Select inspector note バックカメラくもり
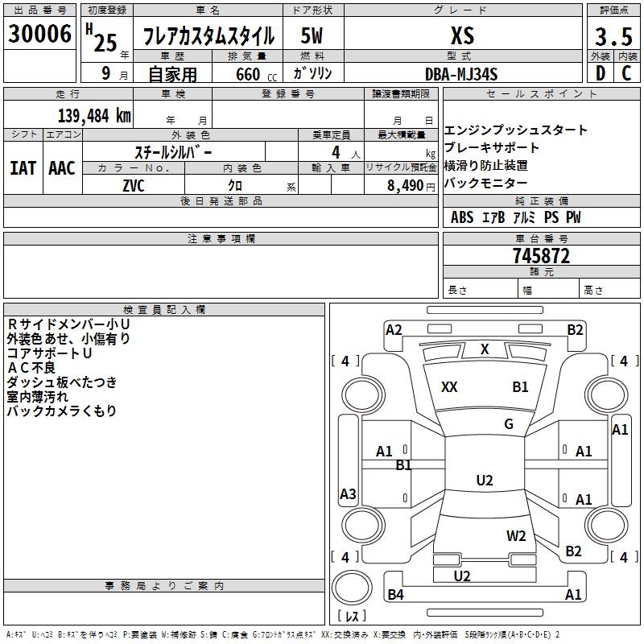 click(62, 411)
